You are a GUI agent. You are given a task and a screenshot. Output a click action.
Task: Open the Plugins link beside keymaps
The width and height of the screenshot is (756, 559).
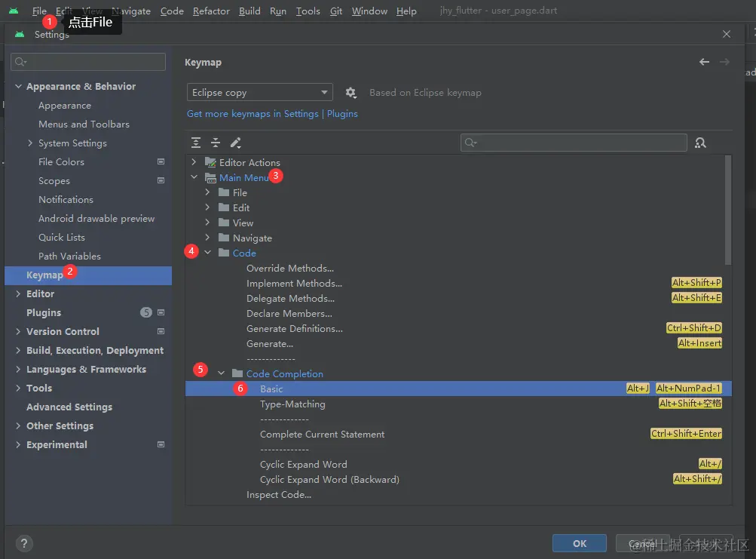click(342, 114)
